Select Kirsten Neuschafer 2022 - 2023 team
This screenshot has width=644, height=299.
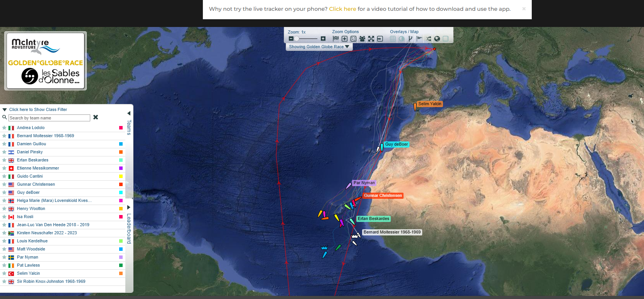click(62, 233)
